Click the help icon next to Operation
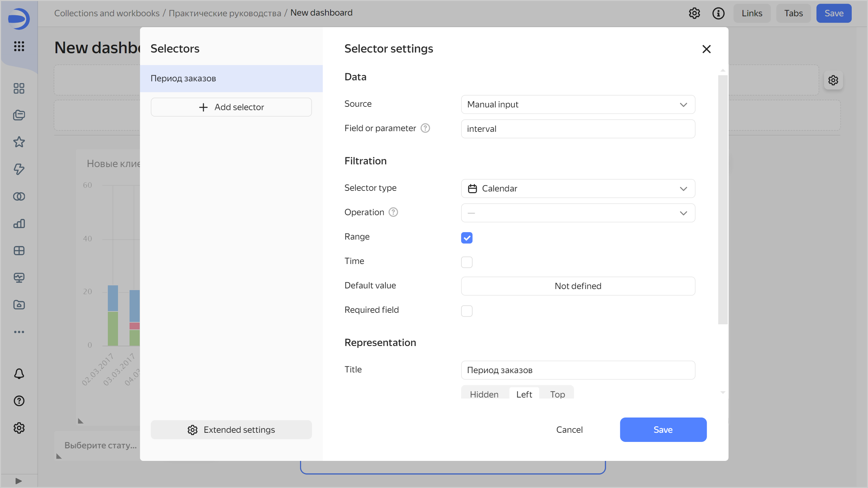 coord(393,212)
